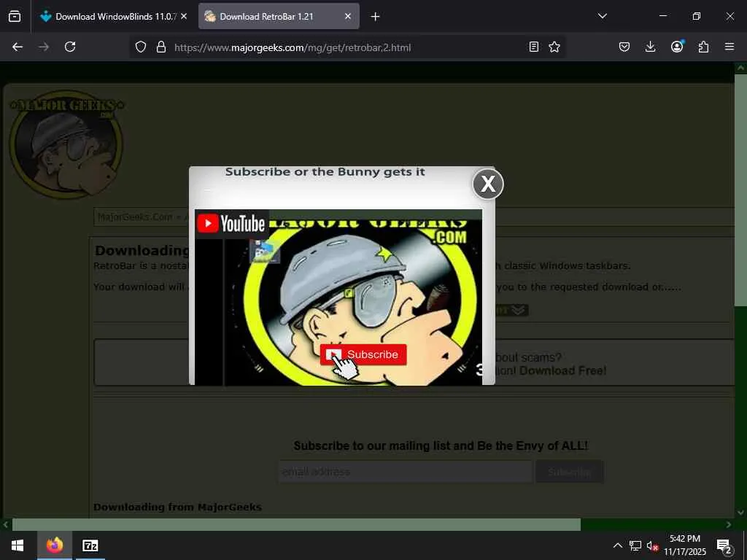
Task: Click the MajorGeeks.Com breadcrumb link
Action: pos(134,217)
